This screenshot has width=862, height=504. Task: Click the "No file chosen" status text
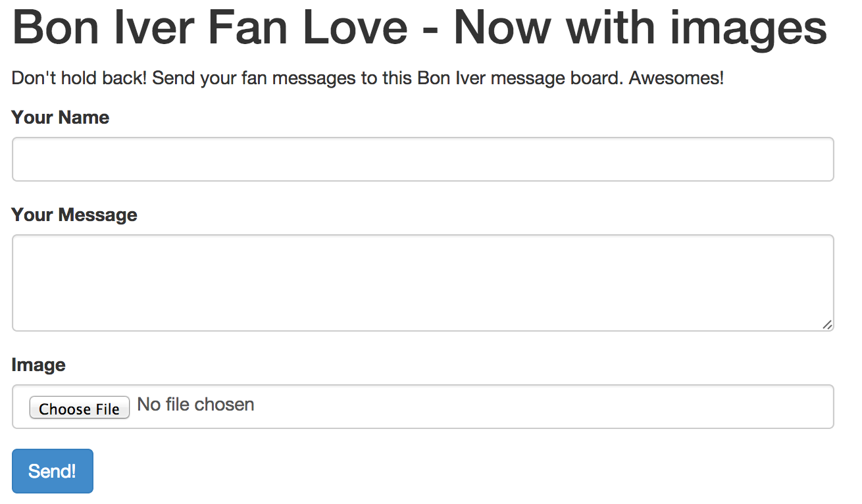coord(195,404)
